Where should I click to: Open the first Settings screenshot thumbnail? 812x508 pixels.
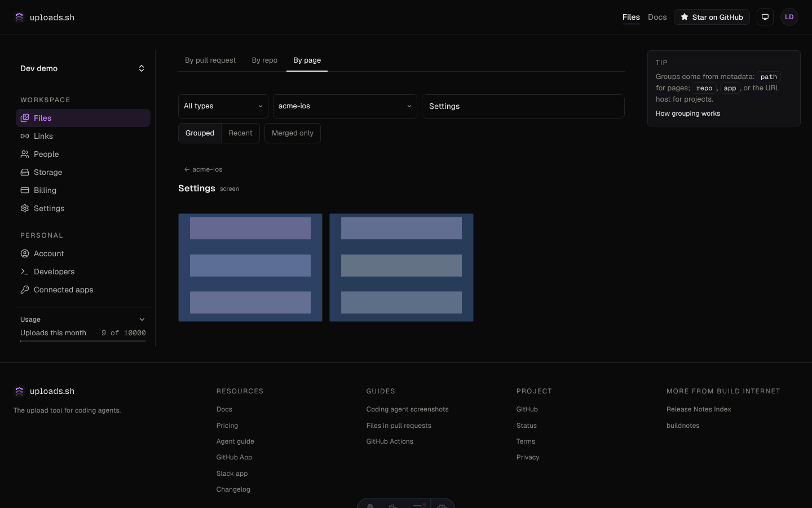pos(250,268)
